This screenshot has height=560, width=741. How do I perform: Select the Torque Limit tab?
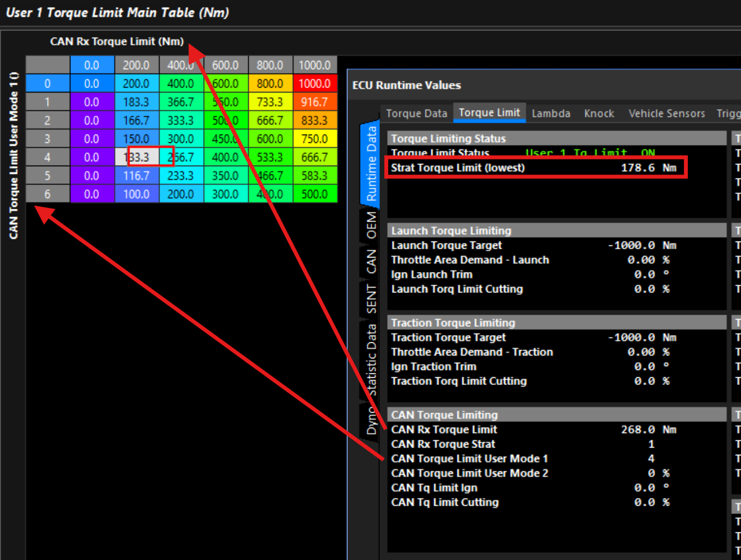489,113
